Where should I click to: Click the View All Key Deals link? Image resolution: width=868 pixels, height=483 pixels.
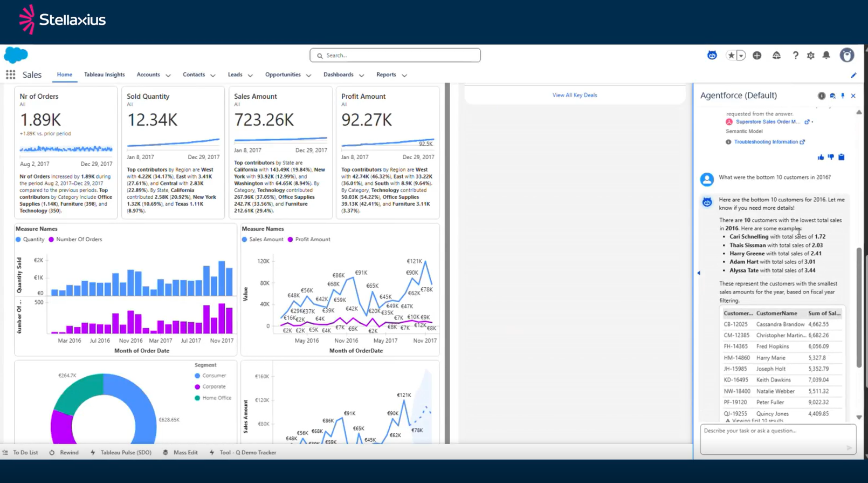(574, 95)
